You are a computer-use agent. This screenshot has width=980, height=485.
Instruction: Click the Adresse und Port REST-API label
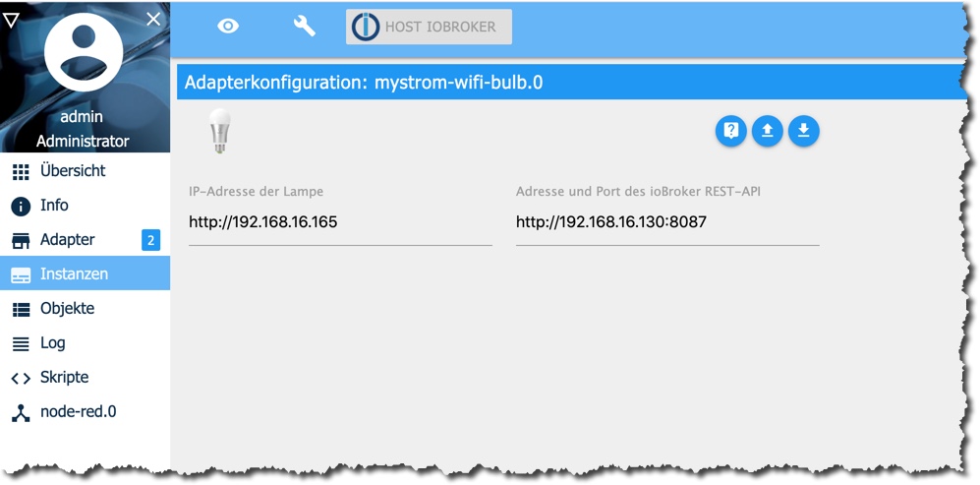tap(639, 192)
